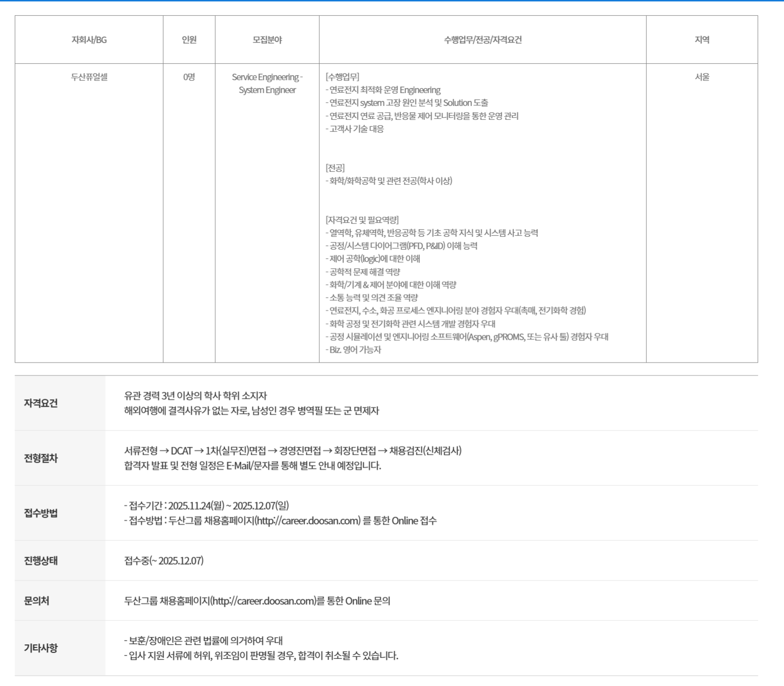This screenshot has width=784, height=686.
Task: Click the [자격요건 및 필요역량] heading
Action: click(x=362, y=219)
